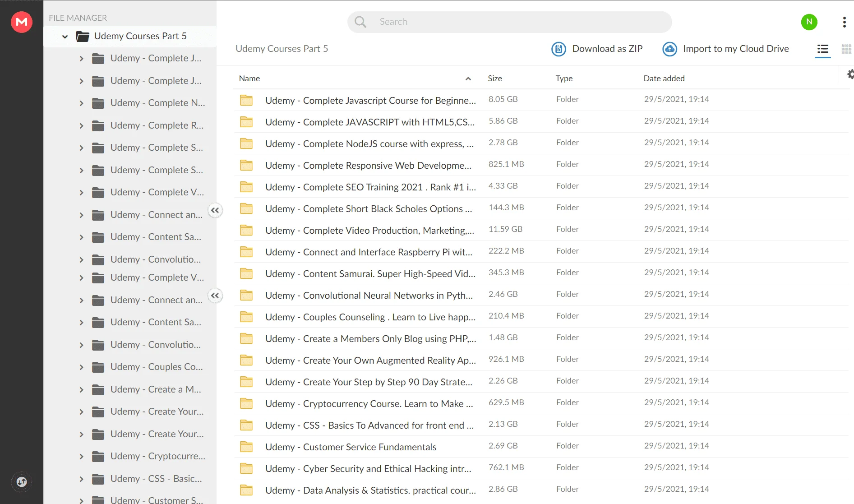Toggle name sort order arrow

tap(468, 79)
